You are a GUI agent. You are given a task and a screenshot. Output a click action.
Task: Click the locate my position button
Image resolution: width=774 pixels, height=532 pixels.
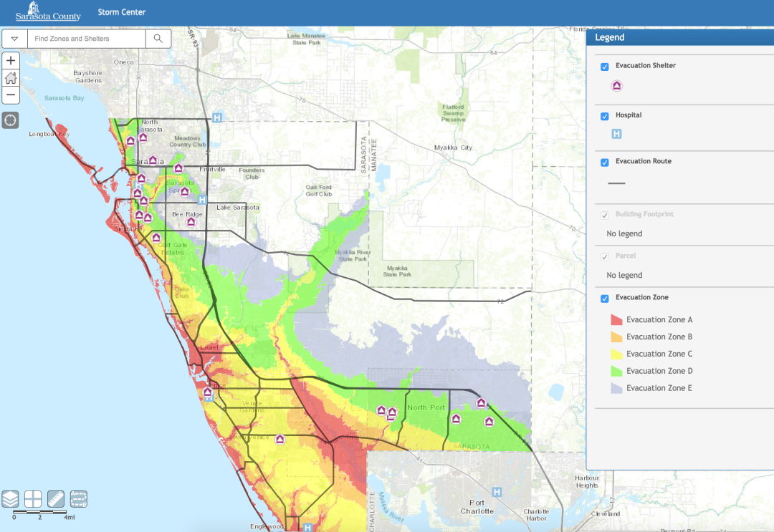click(11, 120)
